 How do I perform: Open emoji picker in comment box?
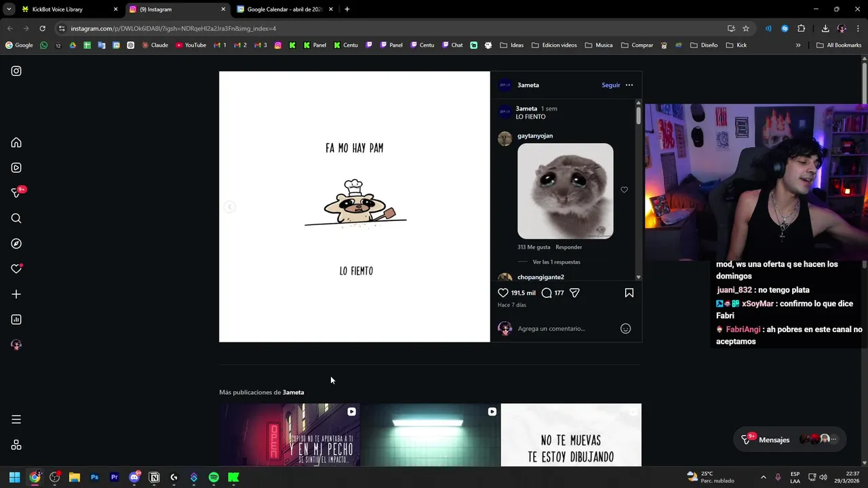pos(626,329)
